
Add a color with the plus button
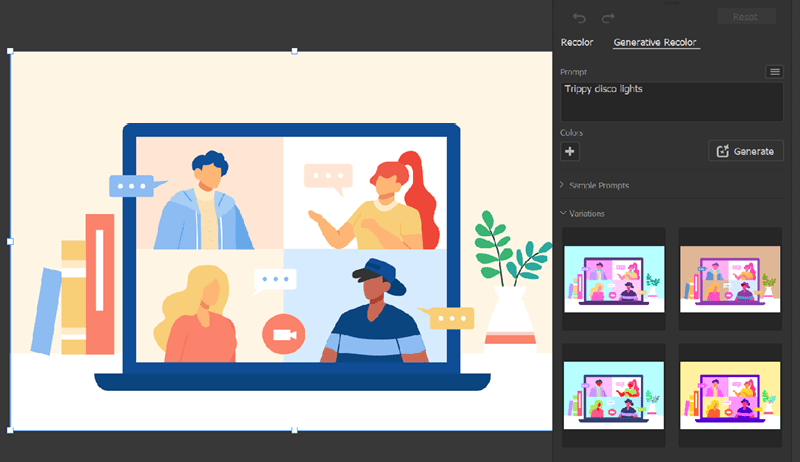tap(570, 151)
